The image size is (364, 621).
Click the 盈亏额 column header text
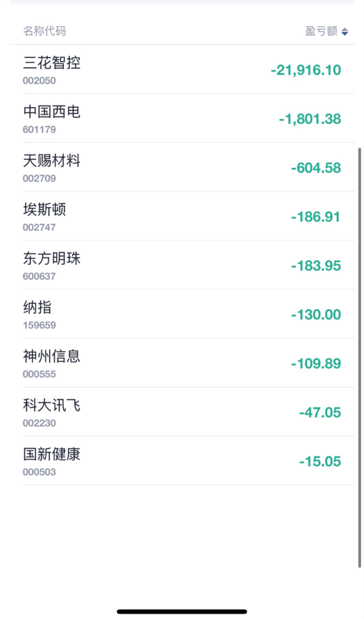[x=321, y=32]
